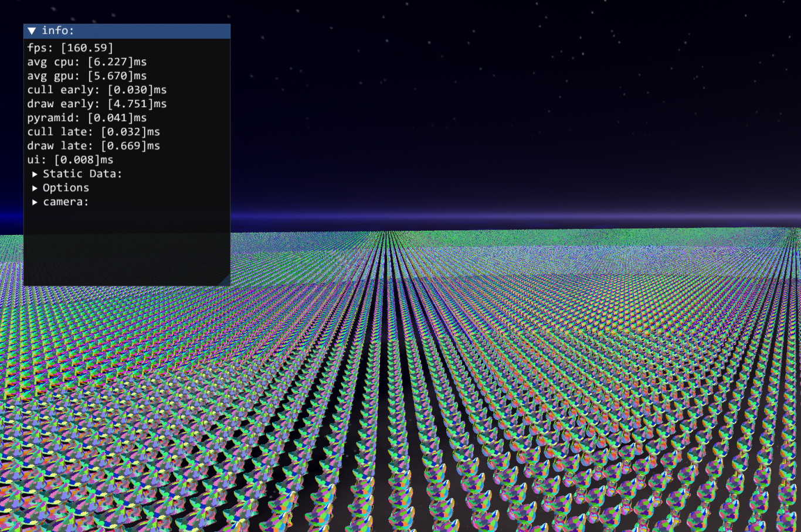The width and height of the screenshot is (801, 532).
Task: Select the Static Data: tree label
Action: tap(82, 174)
